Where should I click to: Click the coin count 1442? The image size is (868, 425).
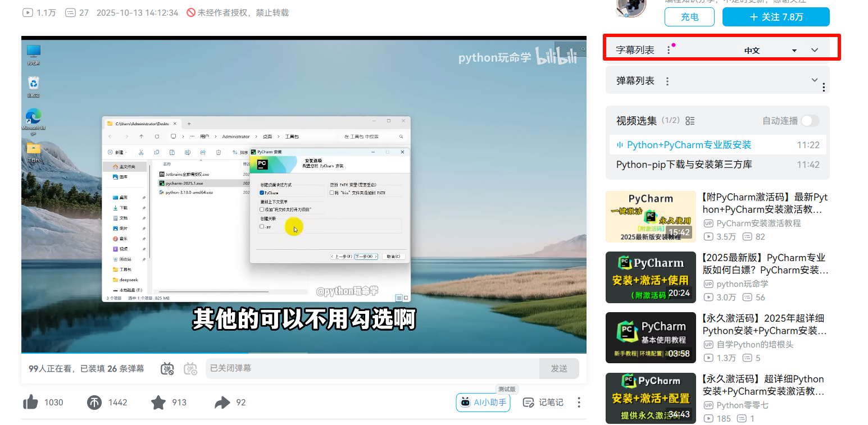point(118,403)
